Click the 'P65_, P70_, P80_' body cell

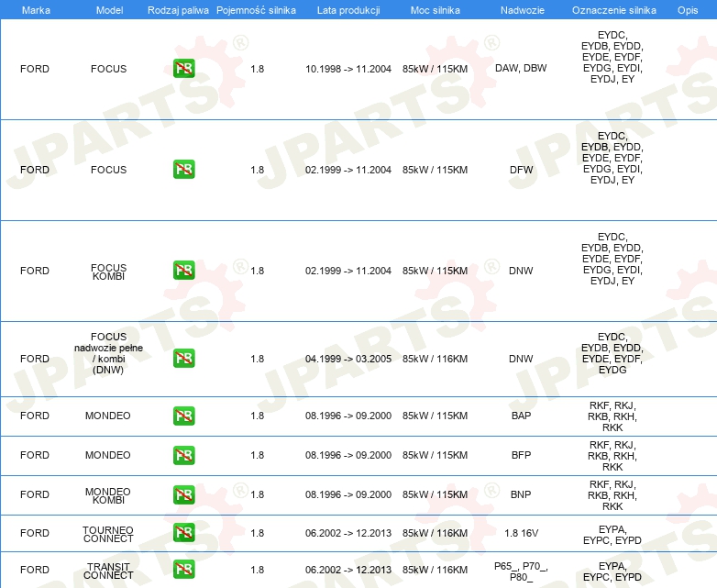[522, 571]
